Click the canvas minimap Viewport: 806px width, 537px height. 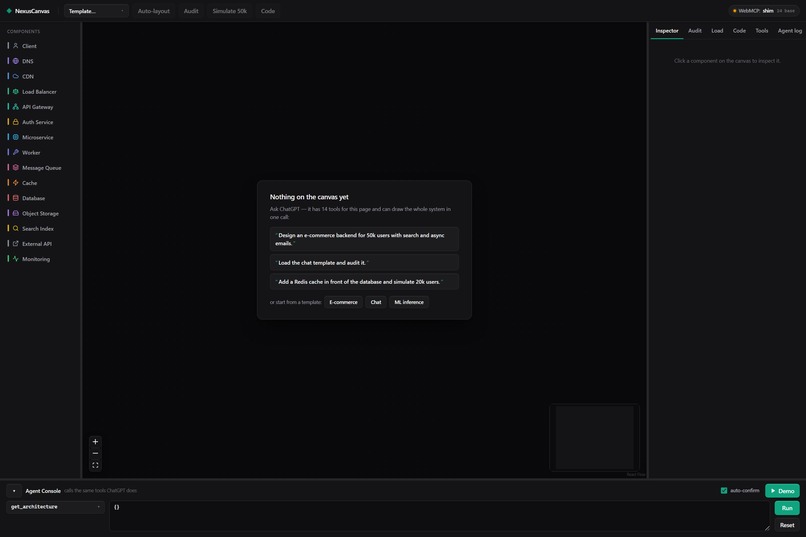coord(594,437)
